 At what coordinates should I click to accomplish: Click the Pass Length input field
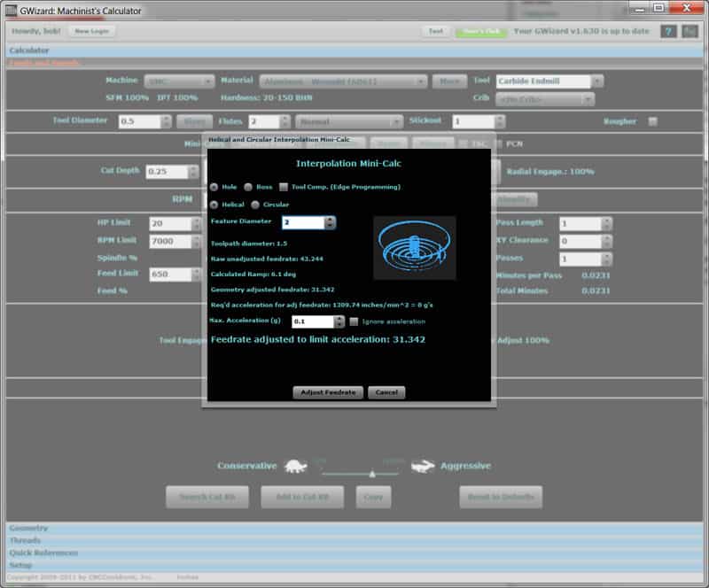point(580,223)
